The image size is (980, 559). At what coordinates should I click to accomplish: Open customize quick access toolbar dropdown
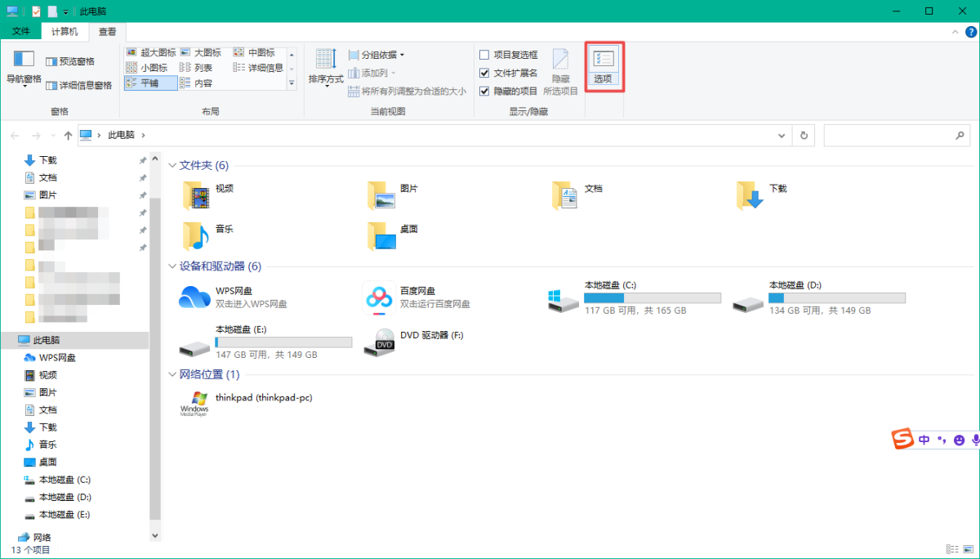[65, 11]
